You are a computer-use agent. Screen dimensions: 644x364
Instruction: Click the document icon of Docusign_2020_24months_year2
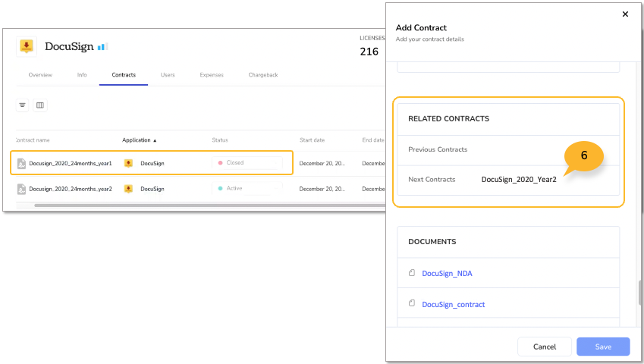(x=21, y=189)
